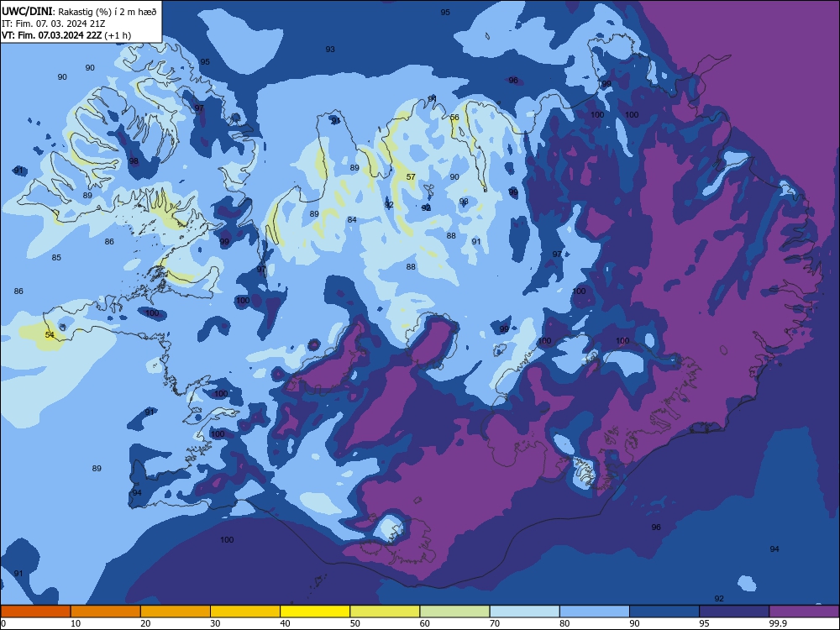
Task: Click the '0' tick label on color scale
Action: [x=3, y=623]
